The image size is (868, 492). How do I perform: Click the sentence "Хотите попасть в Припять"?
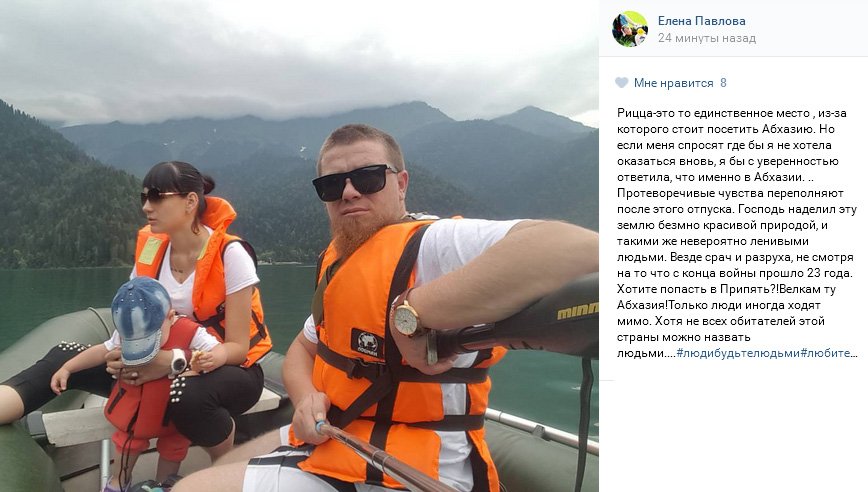tap(695, 289)
